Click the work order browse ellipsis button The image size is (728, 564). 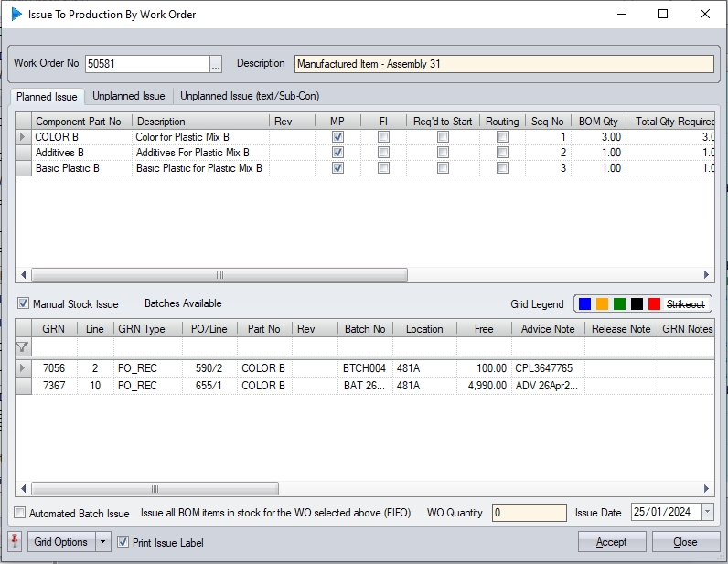(216, 64)
